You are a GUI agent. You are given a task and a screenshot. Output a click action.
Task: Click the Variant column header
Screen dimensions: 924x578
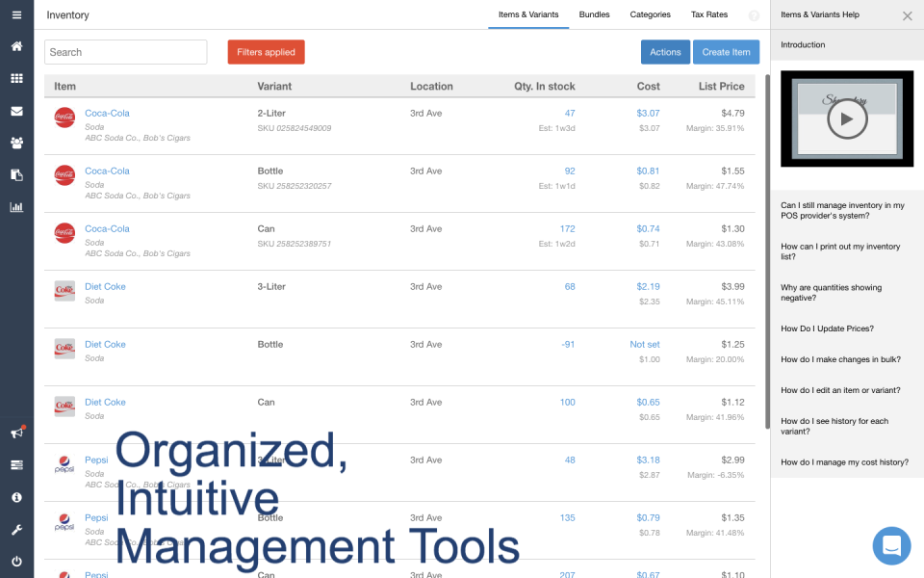click(274, 86)
